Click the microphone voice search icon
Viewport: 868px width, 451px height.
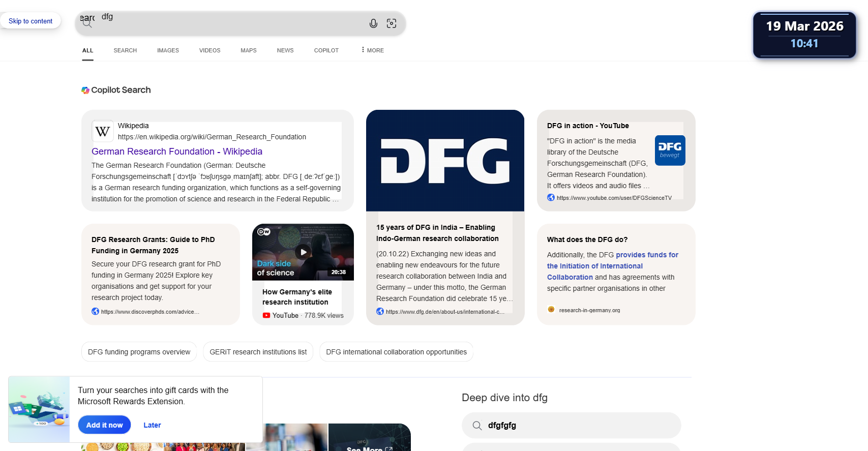[x=373, y=23]
